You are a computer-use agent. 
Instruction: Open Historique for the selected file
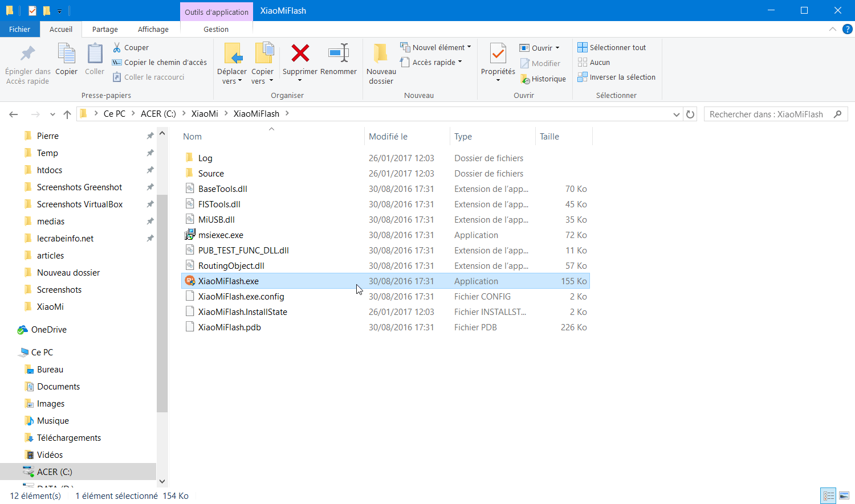(x=543, y=79)
